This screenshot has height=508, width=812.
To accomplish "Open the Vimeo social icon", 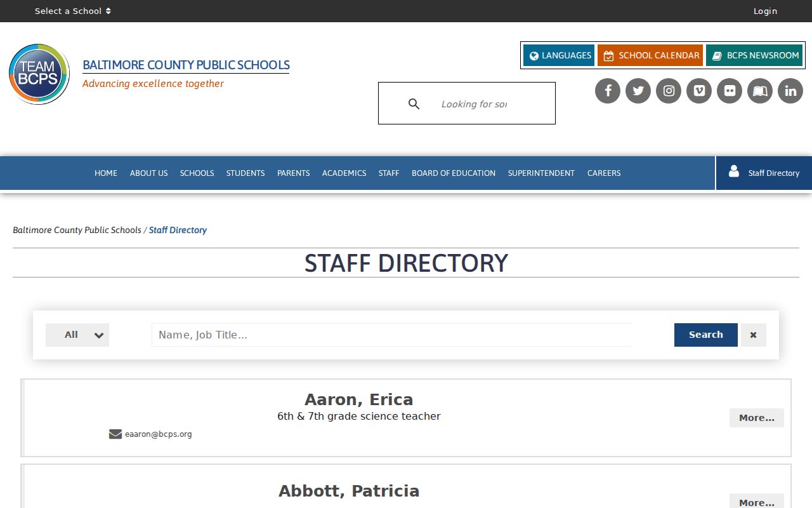I will 699,91.
